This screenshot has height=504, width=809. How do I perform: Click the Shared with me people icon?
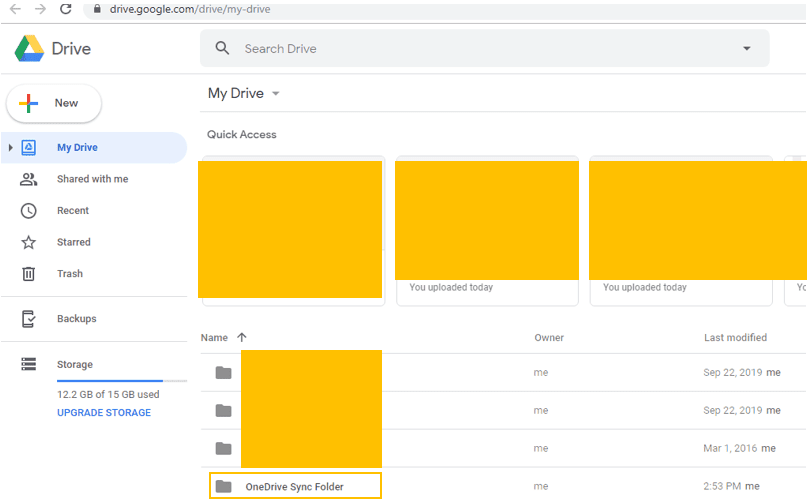[x=28, y=180]
